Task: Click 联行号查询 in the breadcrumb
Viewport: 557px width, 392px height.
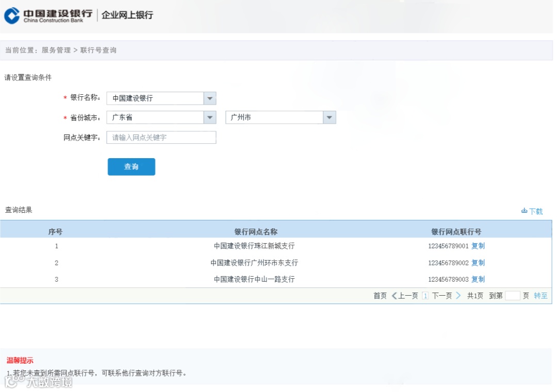Action: tap(99, 50)
